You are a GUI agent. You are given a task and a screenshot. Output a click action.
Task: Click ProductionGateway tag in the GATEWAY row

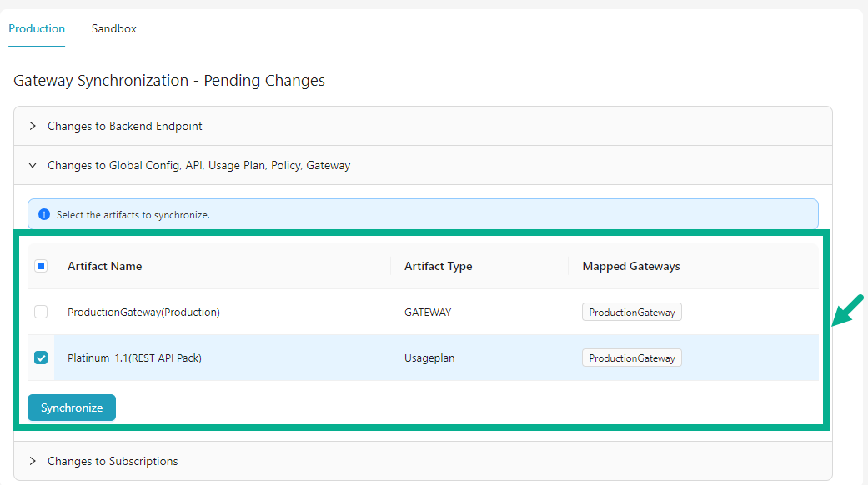click(x=631, y=312)
